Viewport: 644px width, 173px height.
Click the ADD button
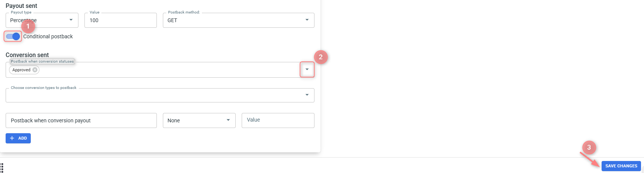click(18, 138)
